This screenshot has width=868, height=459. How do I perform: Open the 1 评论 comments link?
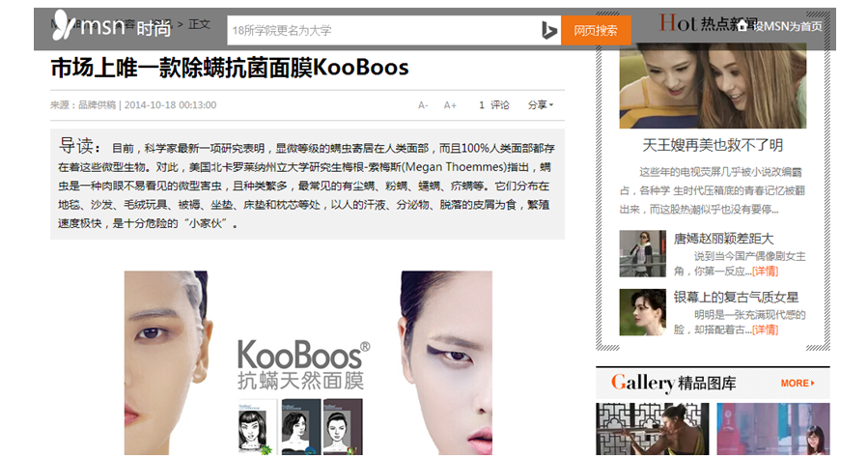click(493, 104)
